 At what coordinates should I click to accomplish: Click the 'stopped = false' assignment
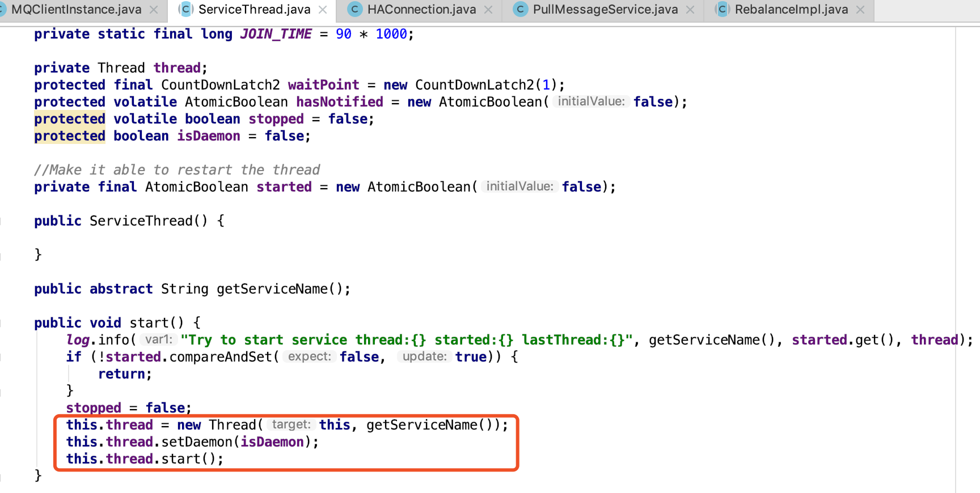129,408
